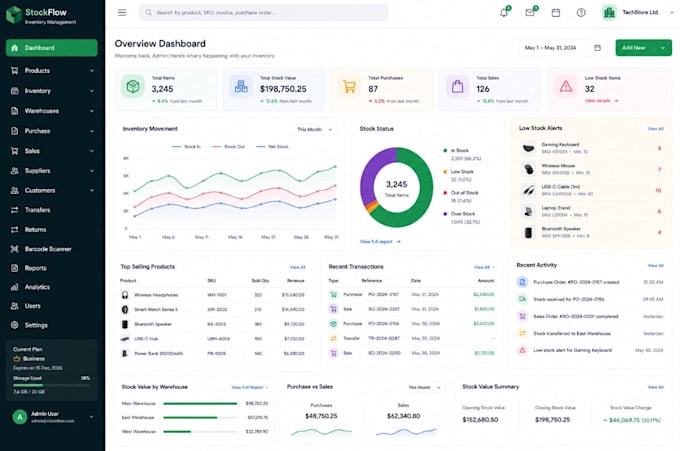The height and width of the screenshot is (451, 680).
Task: Toggle the hamburger sidebar menu icon
Action: tap(122, 13)
